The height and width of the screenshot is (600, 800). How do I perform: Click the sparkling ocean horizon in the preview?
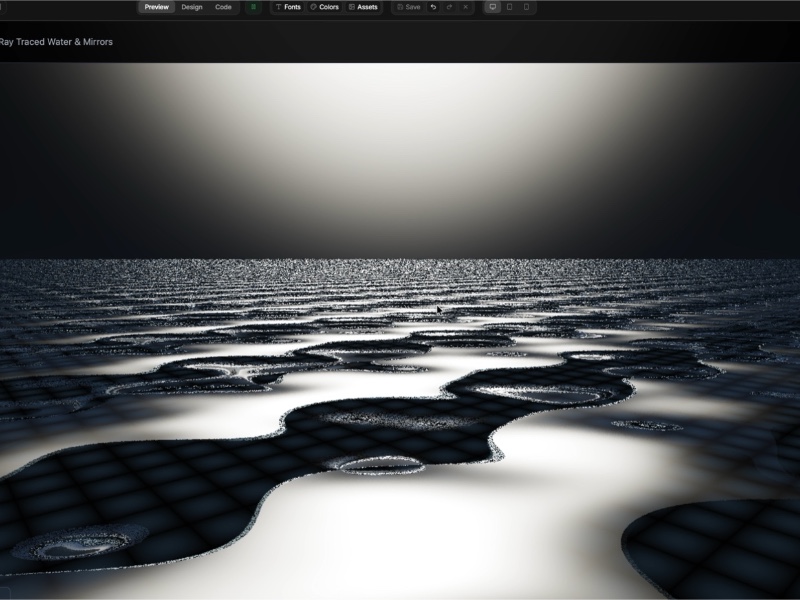(x=400, y=262)
